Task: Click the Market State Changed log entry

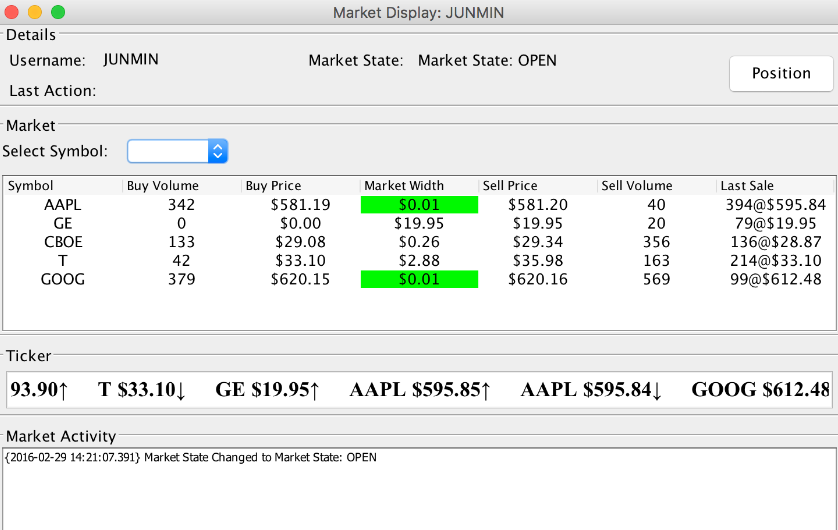Action: (191, 457)
